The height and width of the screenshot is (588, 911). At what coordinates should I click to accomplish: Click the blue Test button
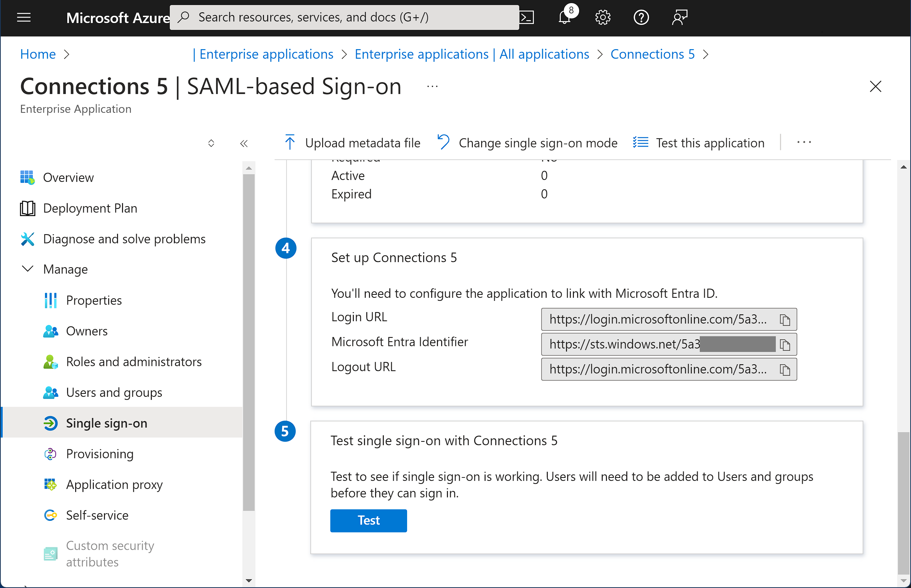coord(368,520)
